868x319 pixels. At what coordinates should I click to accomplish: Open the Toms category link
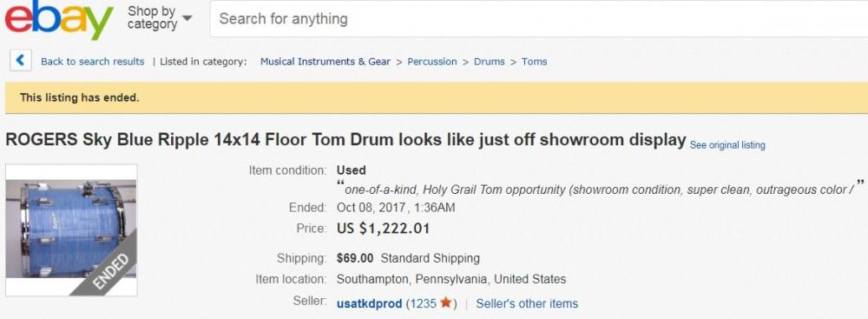coord(534,62)
